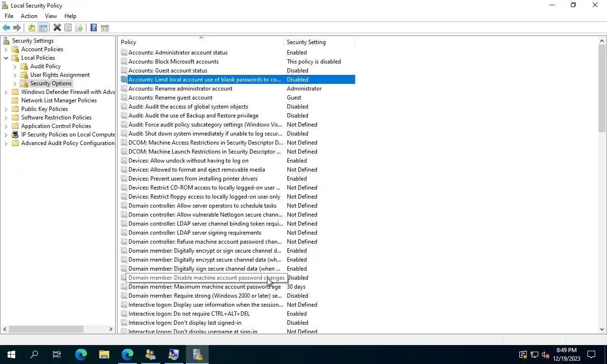Open the File menu
The height and width of the screenshot is (364, 607).
pyautogui.click(x=9, y=16)
